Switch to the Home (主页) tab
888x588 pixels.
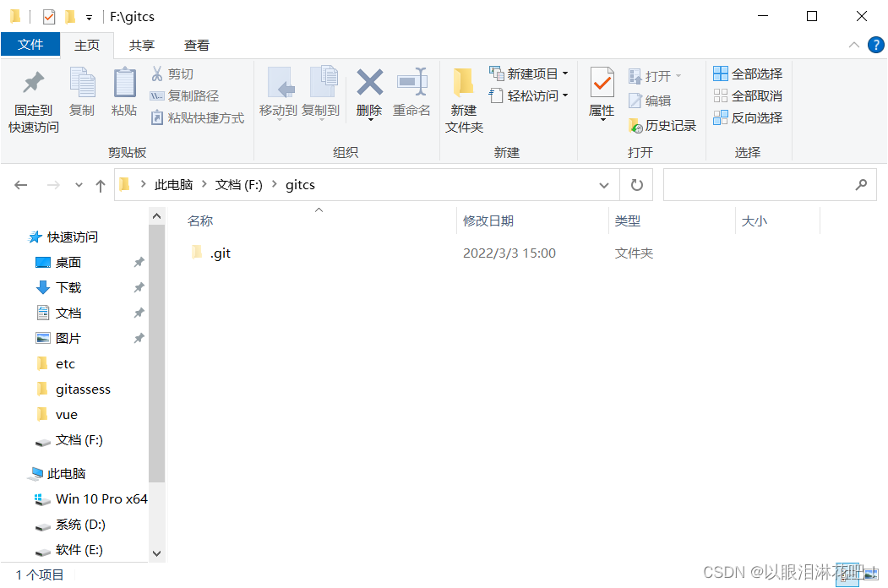click(87, 46)
